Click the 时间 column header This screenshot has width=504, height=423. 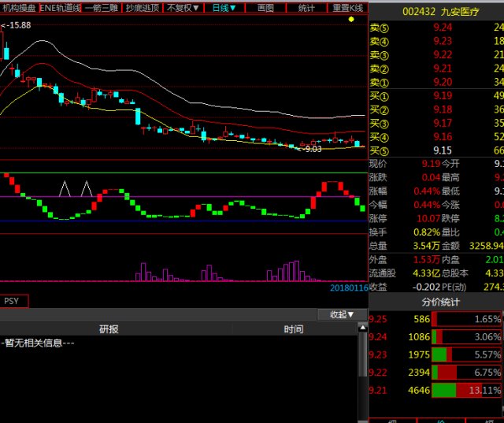pyautogui.click(x=293, y=329)
